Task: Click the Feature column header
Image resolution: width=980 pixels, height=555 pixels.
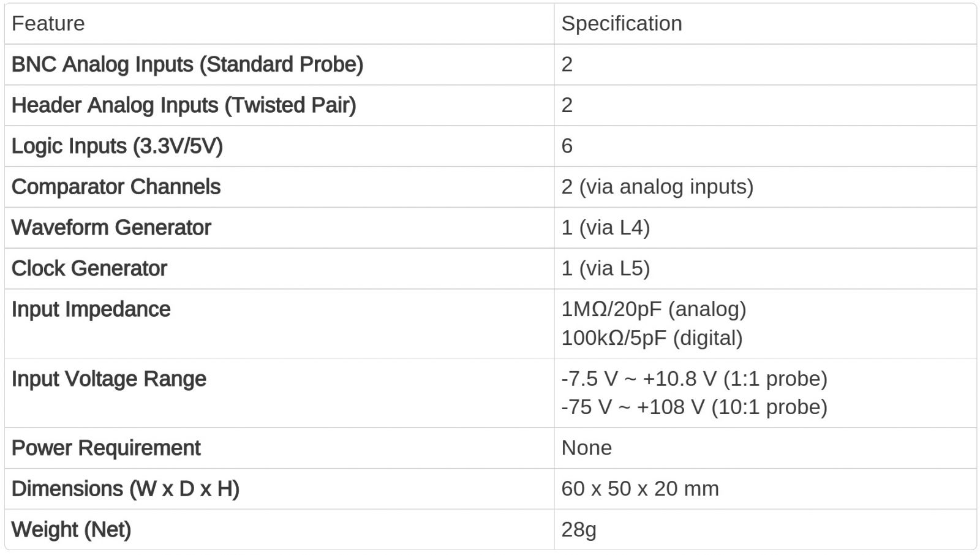Action: coord(48,24)
